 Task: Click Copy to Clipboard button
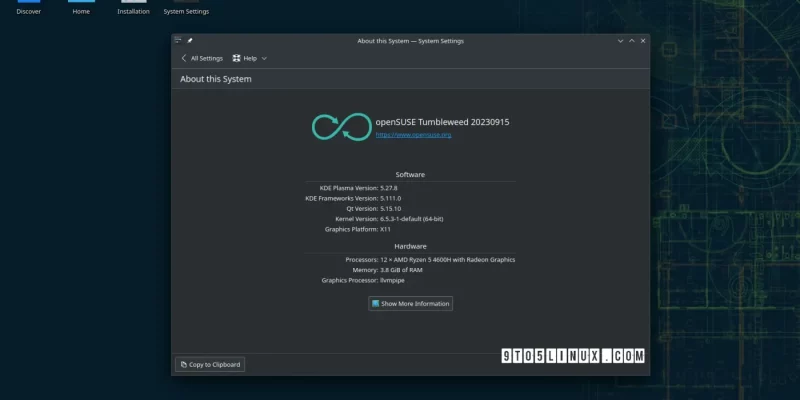(x=210, y=364)
